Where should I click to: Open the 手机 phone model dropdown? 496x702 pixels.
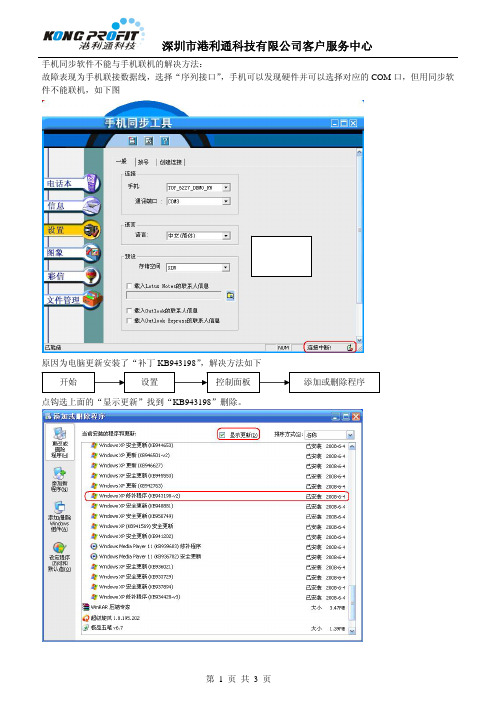(227, 188)
